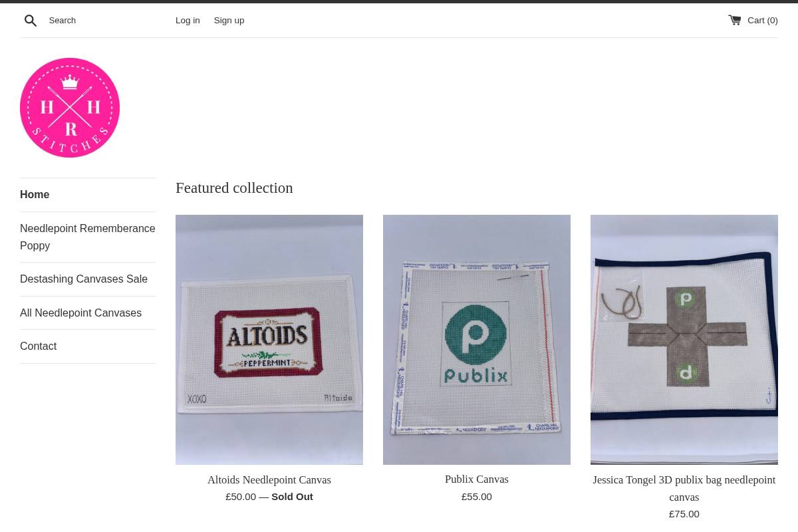798x532 pixels.
Task: Click Featured collection heading
Action: pos(234,188)
